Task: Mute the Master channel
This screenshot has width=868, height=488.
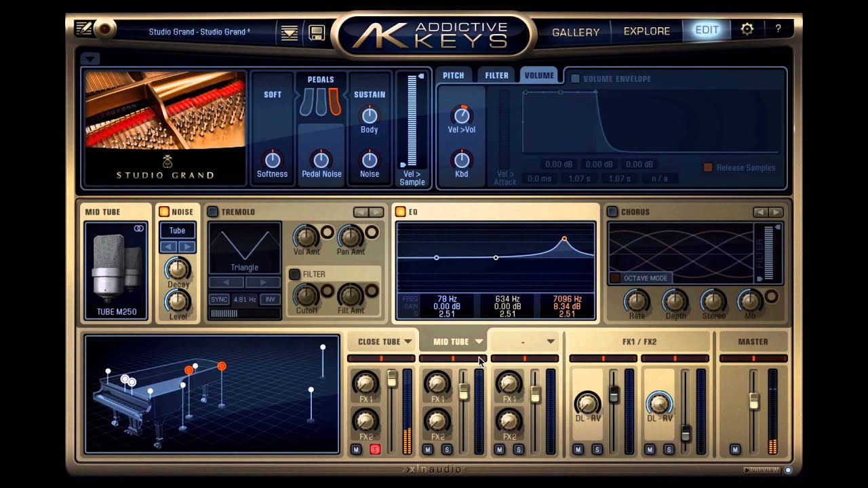Action: coord(735,449)
